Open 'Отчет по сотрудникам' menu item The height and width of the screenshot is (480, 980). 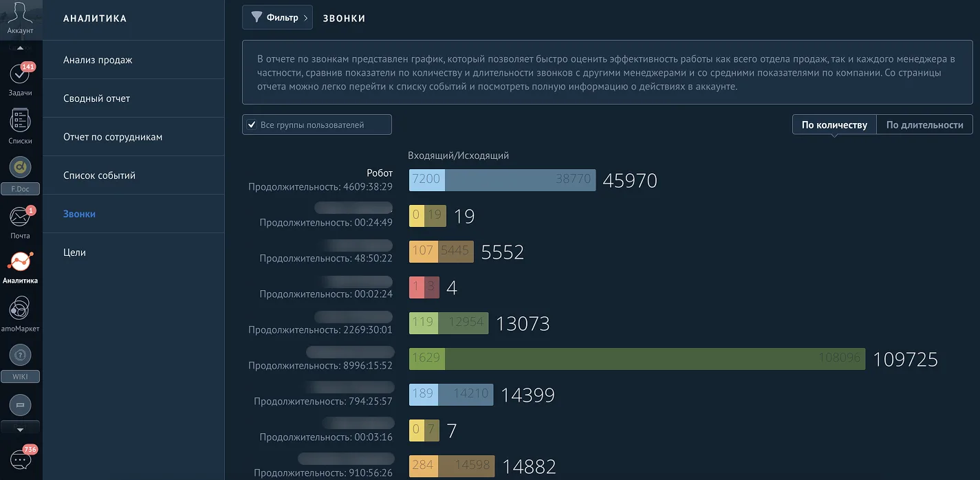[133, 137]
